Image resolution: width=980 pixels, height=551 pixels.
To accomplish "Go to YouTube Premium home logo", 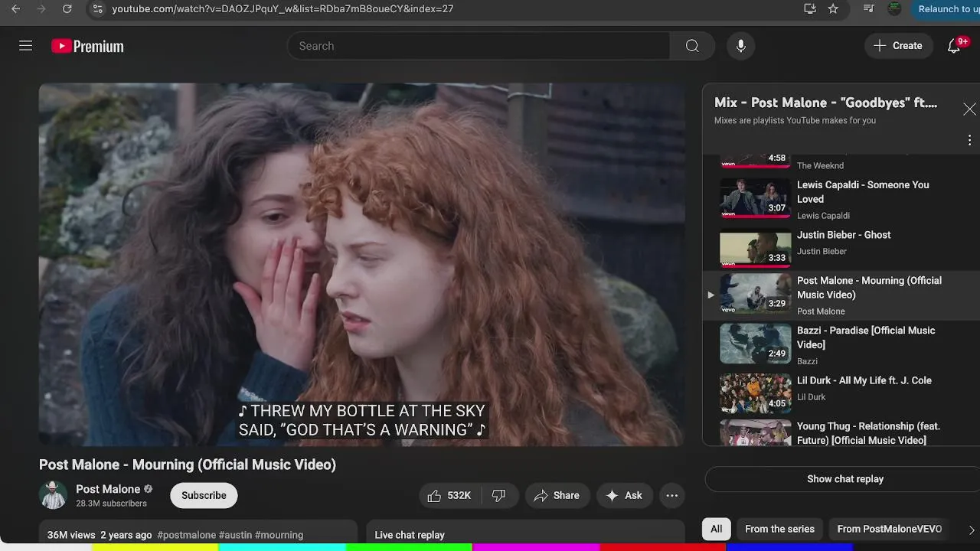I will click(87, 47).
